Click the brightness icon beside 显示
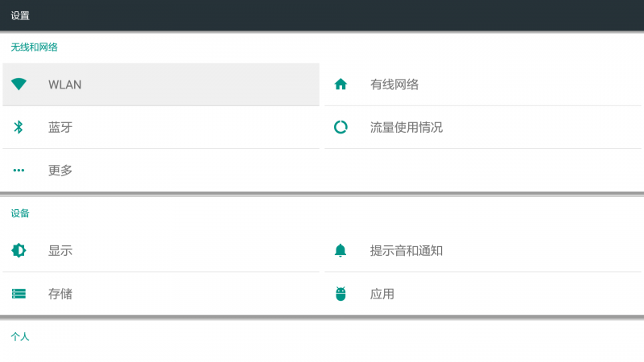Viewport: 644px width, 362px height. click(x=19, y=250)
